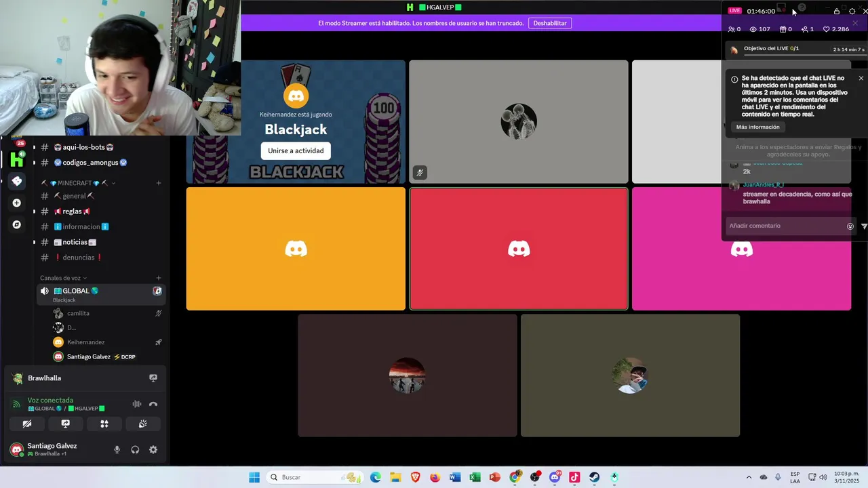Open Discord from the taskbar
868x488 pixels.
click(x=555, y=477)
